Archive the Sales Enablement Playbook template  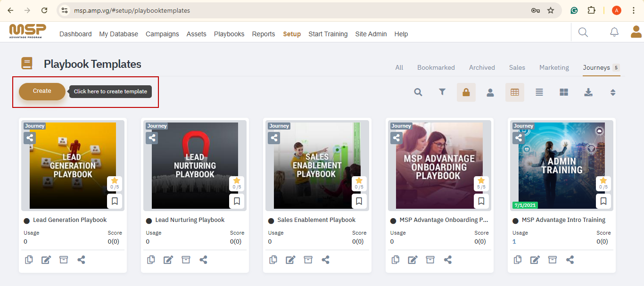[308, 260]
